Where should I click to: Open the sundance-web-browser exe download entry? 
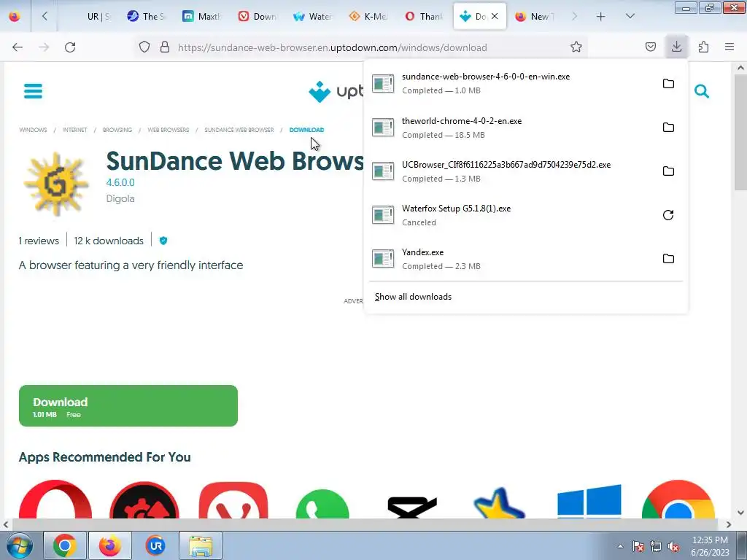tap(511, 83)
